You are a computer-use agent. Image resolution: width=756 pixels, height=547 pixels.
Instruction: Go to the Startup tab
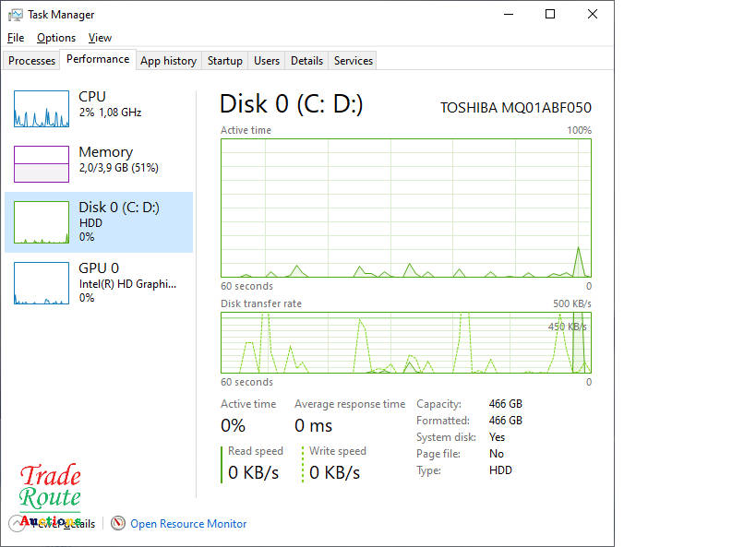[225, 61]
